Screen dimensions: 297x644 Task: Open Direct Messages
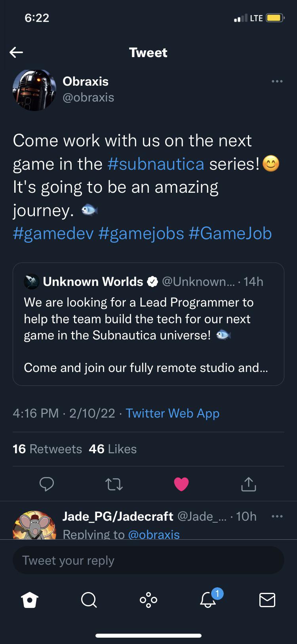pyautogui.click(x=267, y=600)
